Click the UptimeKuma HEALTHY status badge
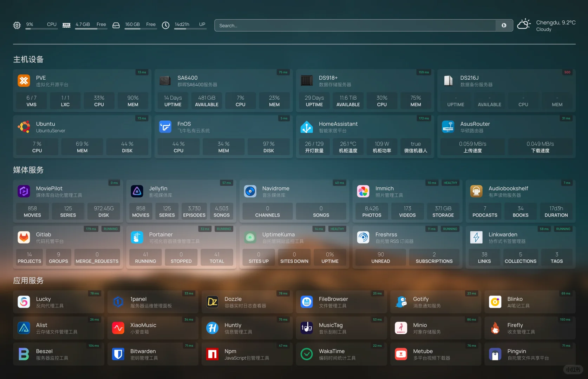The width and height of the screenshot is (588, 379). click(337, 229)
